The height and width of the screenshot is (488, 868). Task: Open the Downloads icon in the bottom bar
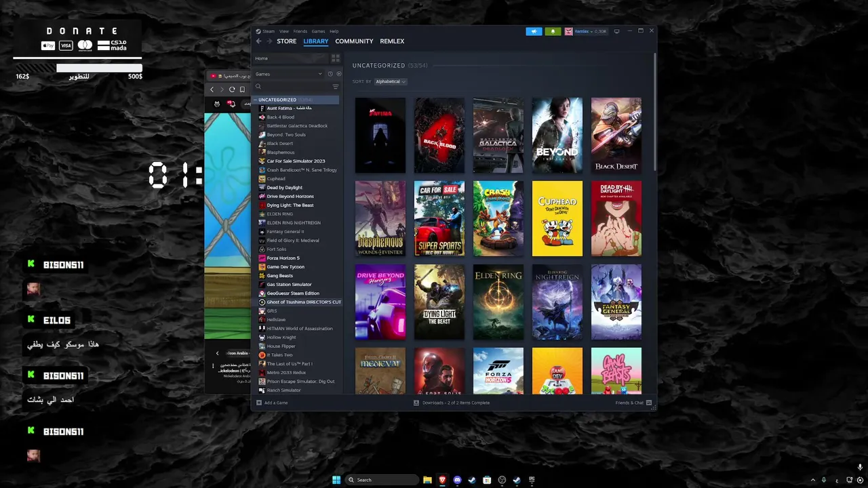click(x=416, y=403)
